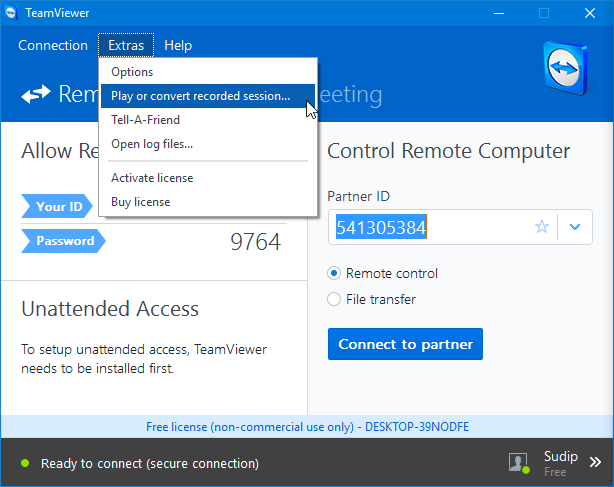Close the TeamViewer window
The image size is (614, 487).
[590, 13]
